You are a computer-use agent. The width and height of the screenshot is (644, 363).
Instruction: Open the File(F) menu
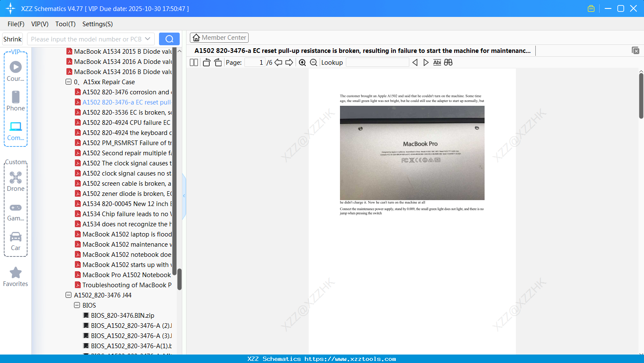(16, 24)
